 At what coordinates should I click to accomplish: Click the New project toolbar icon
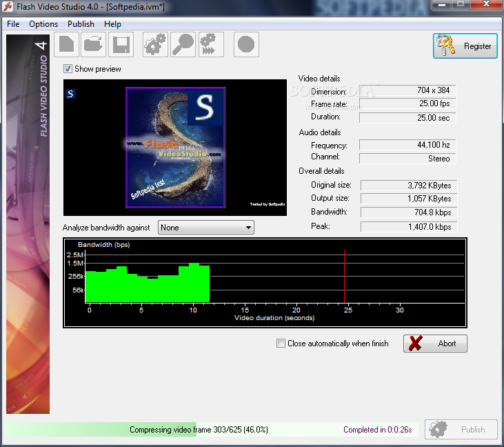(x=67, y=44)
